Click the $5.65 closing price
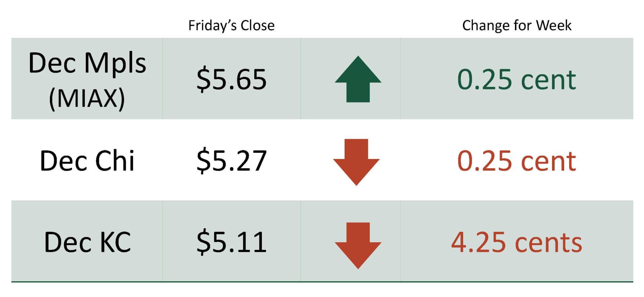This screenshot has width=644, height=297. [231, 79]
